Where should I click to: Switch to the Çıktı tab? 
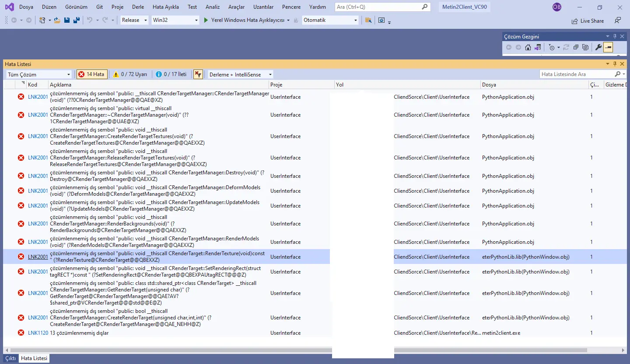(10, 358)
